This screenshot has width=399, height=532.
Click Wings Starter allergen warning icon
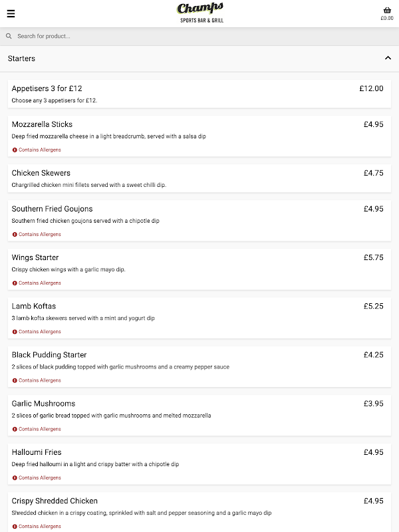point(15,283)
